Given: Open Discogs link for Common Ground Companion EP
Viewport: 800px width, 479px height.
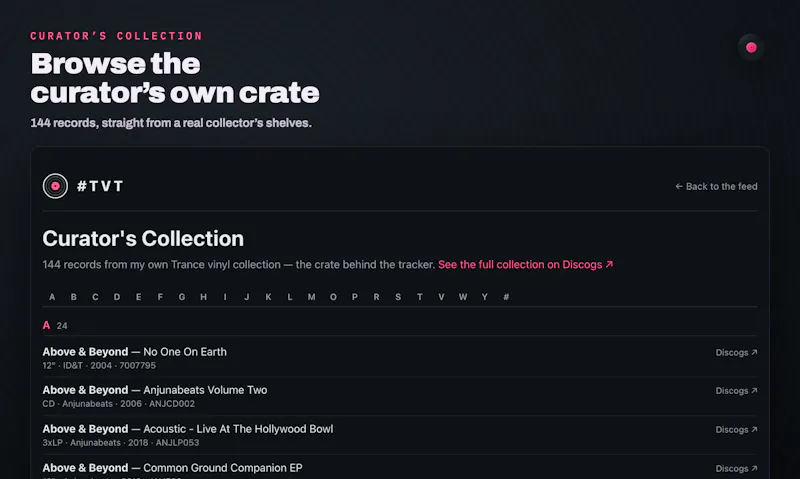Looking at the screenshot, I should pos(736,468).
